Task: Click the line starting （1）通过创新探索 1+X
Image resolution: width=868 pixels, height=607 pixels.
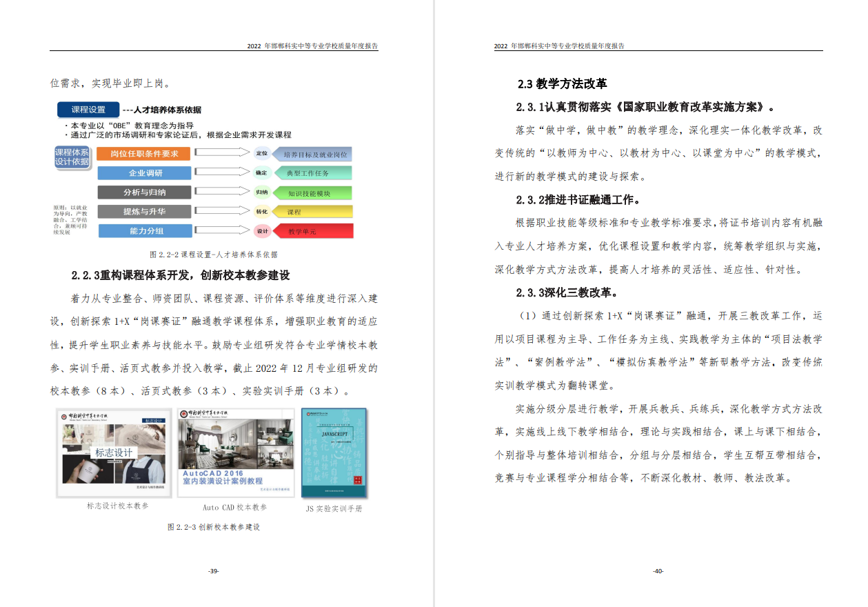Action: [669, 316]
